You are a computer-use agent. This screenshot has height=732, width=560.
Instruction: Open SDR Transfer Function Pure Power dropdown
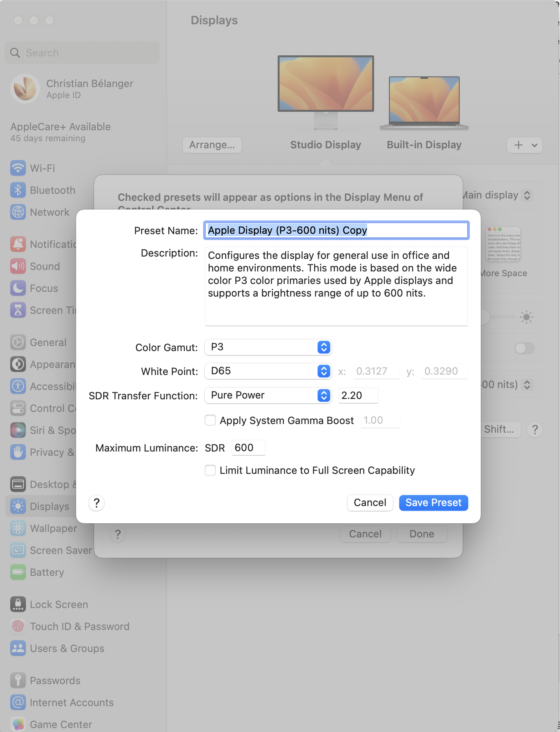coord(268,395)
